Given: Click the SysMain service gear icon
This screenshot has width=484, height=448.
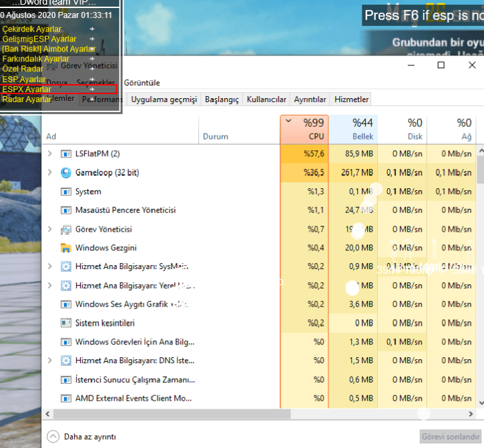Looking at the screenshot, I should point(65,266).
